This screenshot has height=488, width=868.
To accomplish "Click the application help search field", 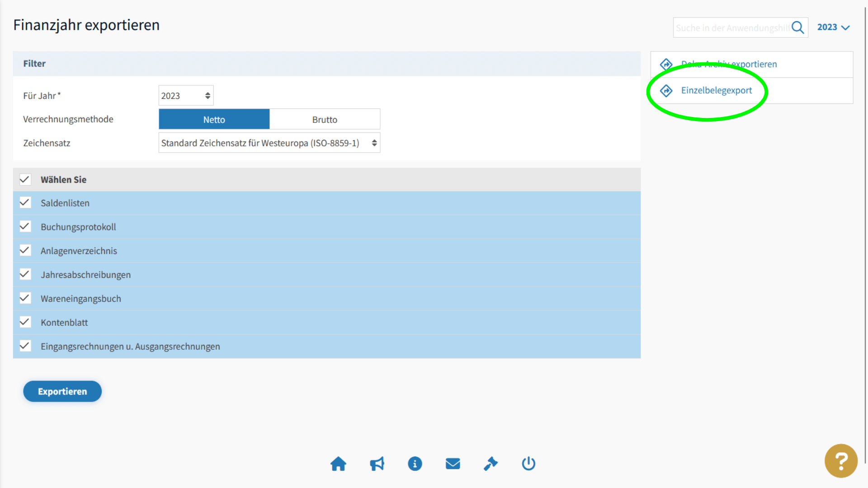I will pyautogui.click(x=731, y=28).
